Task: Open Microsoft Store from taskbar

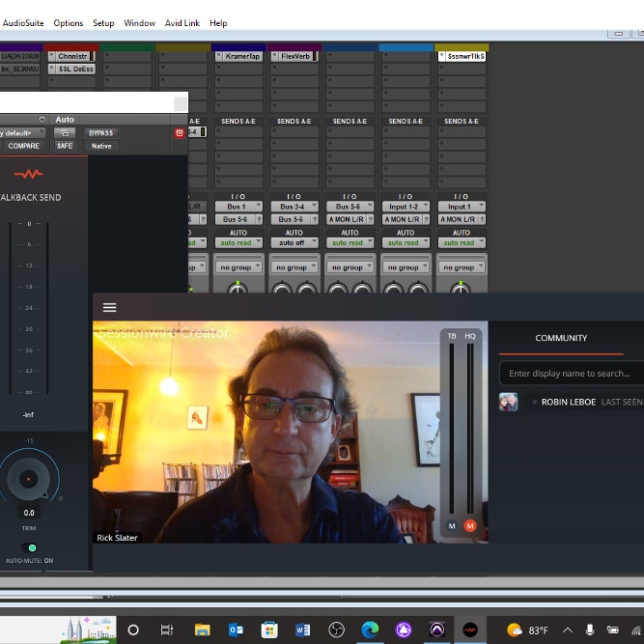Action: (269, 630)
